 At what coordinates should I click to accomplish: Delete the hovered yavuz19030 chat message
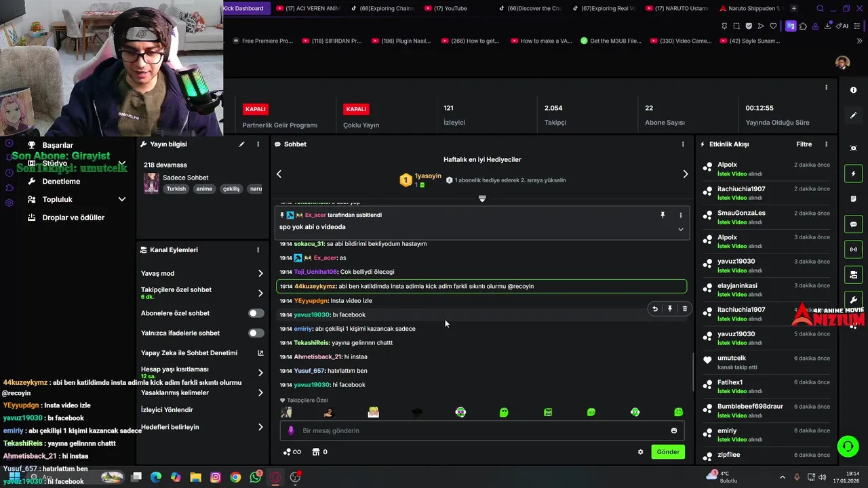coord(684,309)
